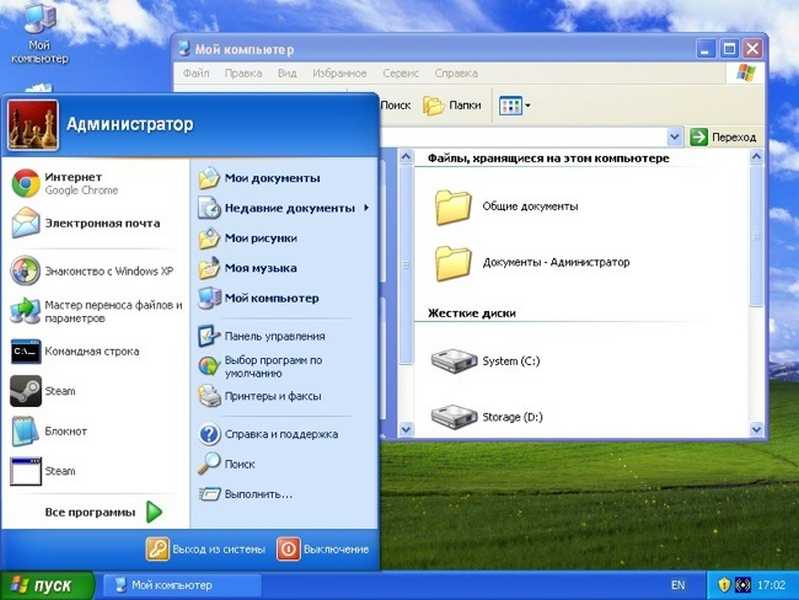Viewport: 799px width, 600px height.
Task: Open Общие документы folder in window
Action: coord(507,207)
